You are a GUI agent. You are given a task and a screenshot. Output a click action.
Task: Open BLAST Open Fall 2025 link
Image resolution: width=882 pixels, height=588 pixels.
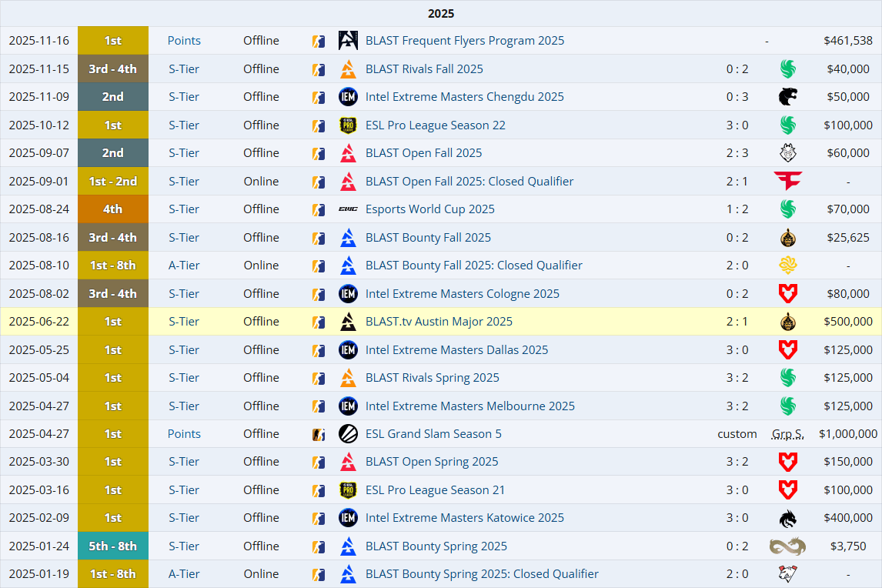[423, 153]
